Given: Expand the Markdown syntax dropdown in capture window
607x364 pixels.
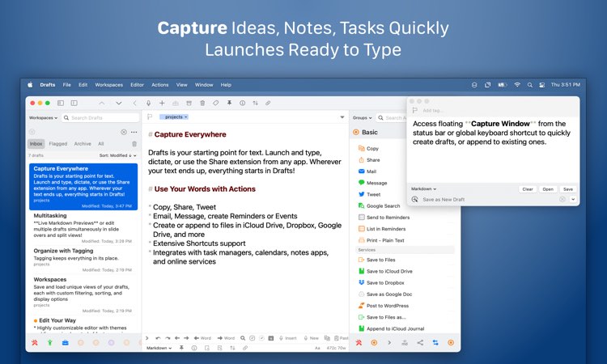Looking at the screenshot, I should click(x=423, y=188).
